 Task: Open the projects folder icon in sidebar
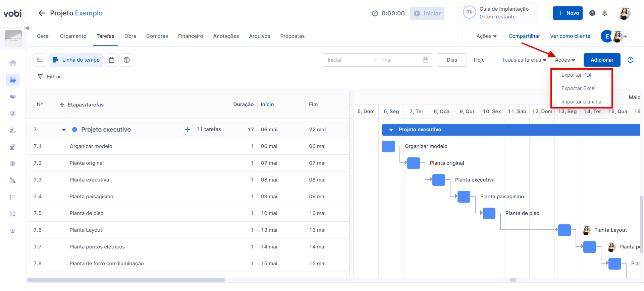13,80
